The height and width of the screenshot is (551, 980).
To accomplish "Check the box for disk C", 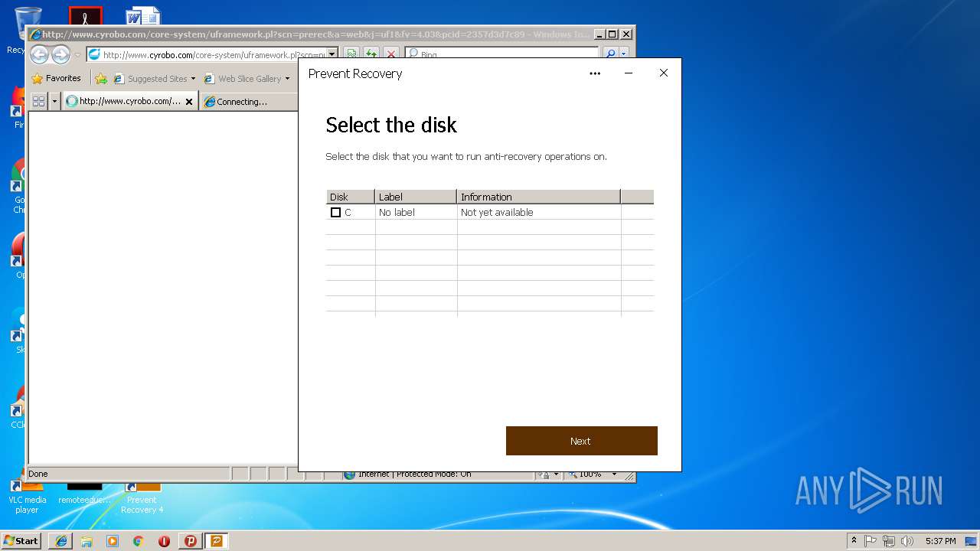I will click(x=335, y=212).
